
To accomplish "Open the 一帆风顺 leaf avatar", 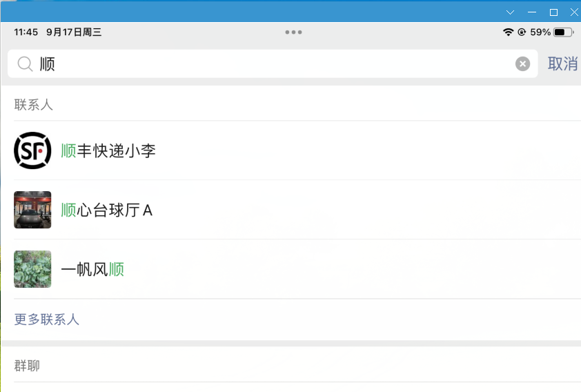I will point(32,269).
